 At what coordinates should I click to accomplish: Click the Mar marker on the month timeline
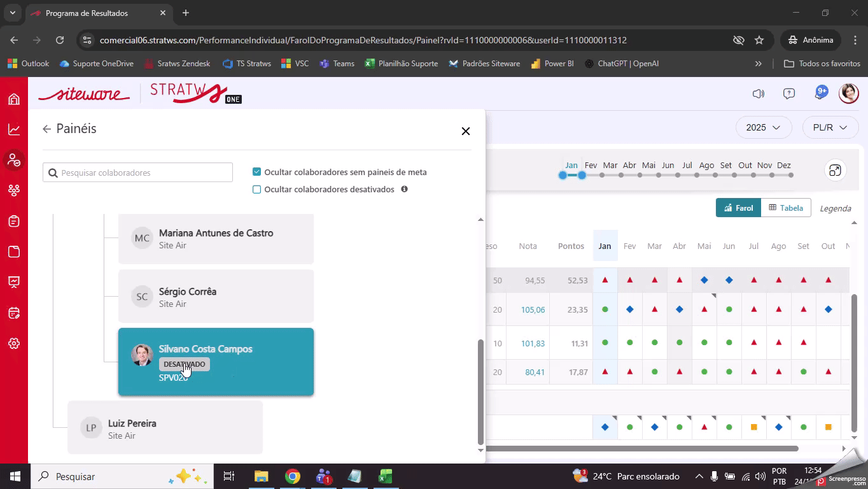(601, 175)
